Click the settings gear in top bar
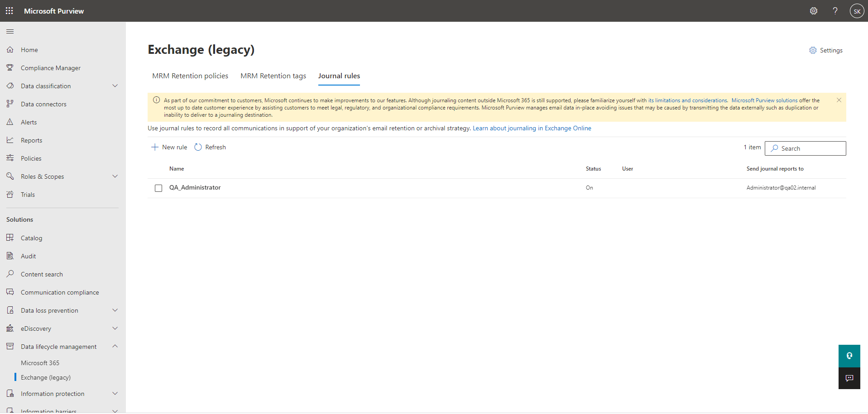 pos(813,11)
